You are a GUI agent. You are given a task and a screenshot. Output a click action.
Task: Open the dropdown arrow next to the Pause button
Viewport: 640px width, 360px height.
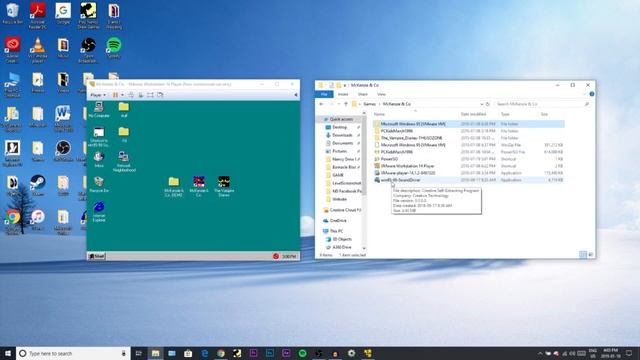click(x=122, y=95)
